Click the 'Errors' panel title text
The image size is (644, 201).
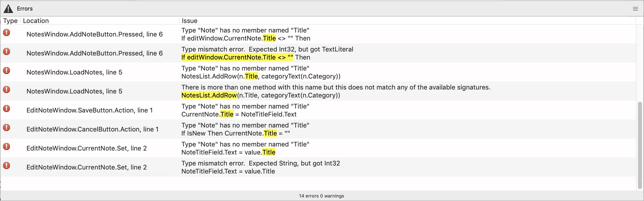click(x=25, y=9)
